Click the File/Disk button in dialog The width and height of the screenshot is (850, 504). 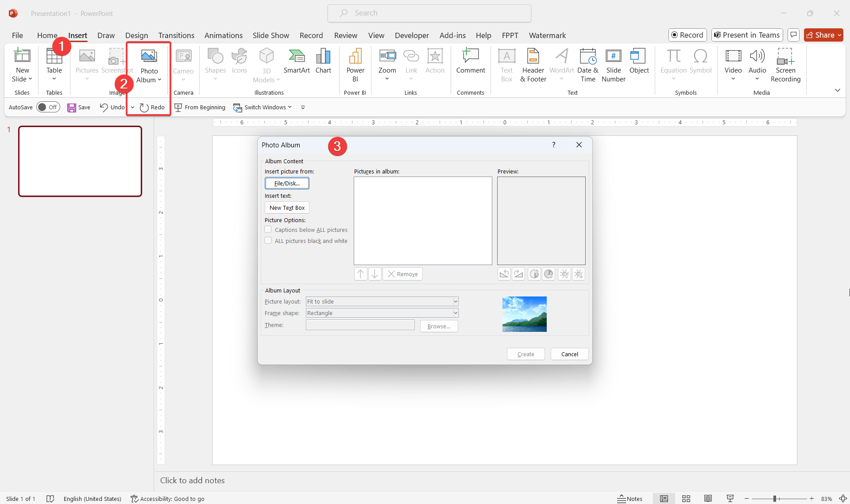(287, 183)
